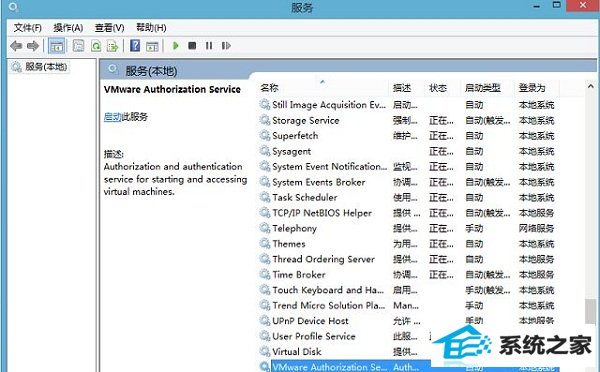
Task: Open the 帮助(H) menu
Action: pyautogui.click(x=151, y=28)
